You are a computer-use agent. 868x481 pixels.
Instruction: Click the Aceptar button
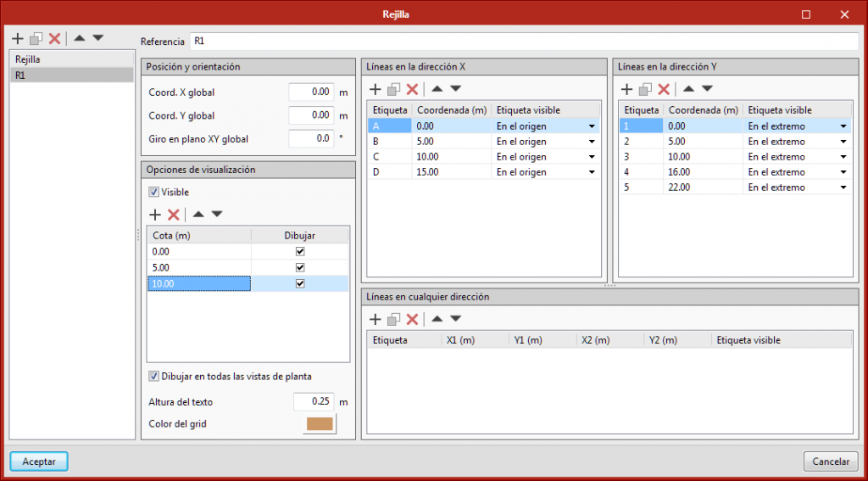point(39,461)
